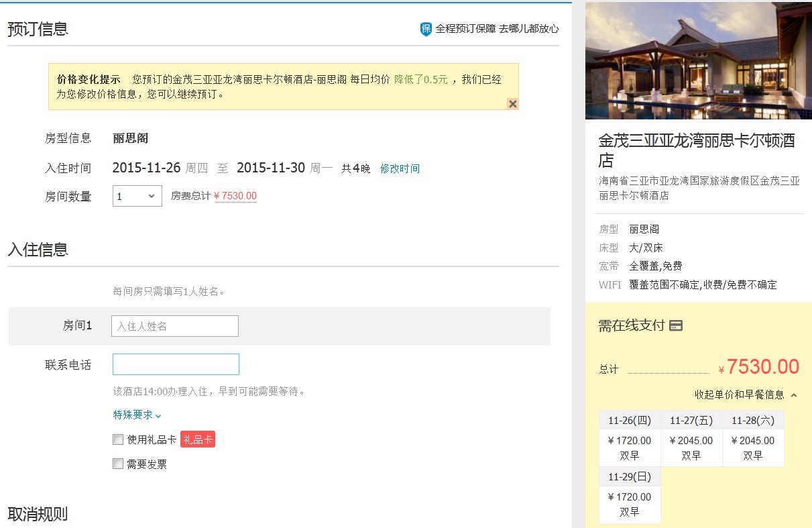This screenshot has height=528, width=812.
Task: Open the 房间数量 dropdown
Action: coord(137,197)
